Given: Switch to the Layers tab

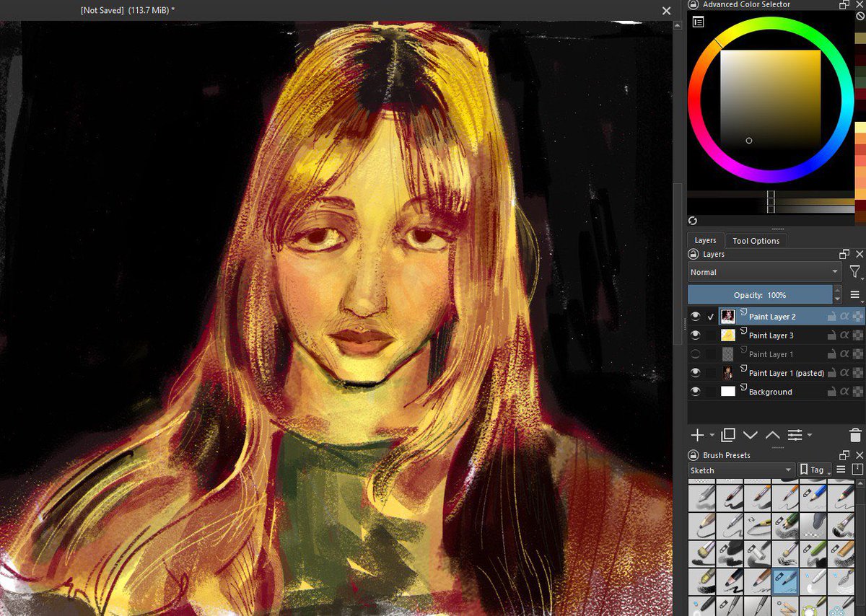Looking at the screenshot, I should [705, 240].
